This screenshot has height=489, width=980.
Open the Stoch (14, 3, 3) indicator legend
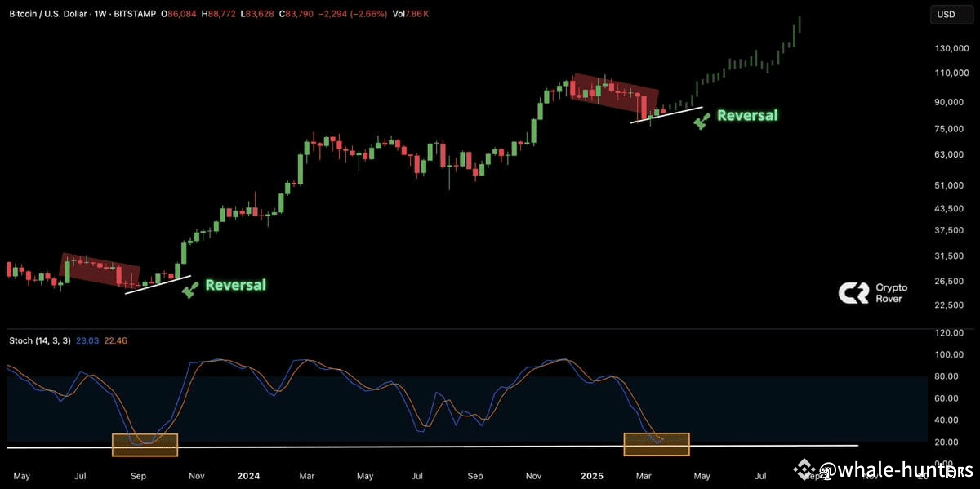(x=39, y=340)
